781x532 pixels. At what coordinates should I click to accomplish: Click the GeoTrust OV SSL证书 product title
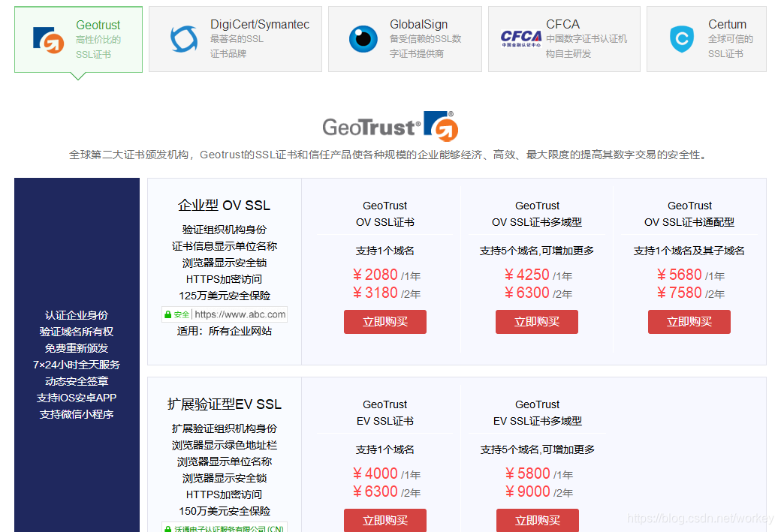tap(385, 214)
